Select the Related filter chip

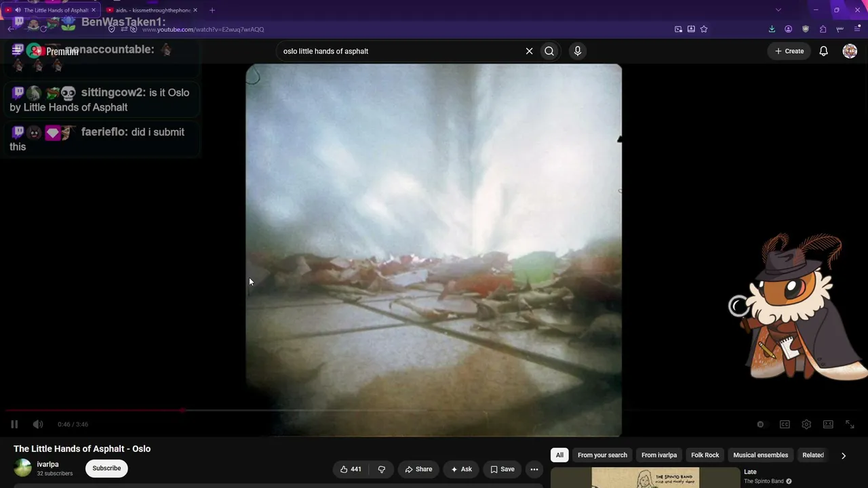tap(813, 455)
